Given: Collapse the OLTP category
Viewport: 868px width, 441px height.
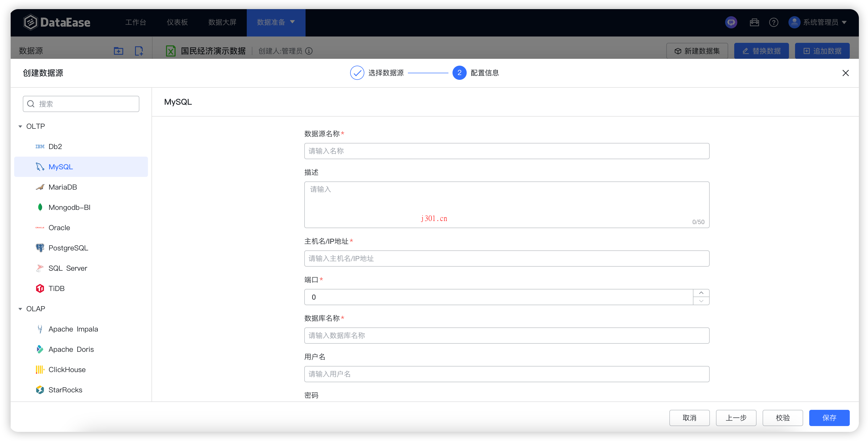Looking at the screenshot, I should pyautogui.click(x=20, y=126).
